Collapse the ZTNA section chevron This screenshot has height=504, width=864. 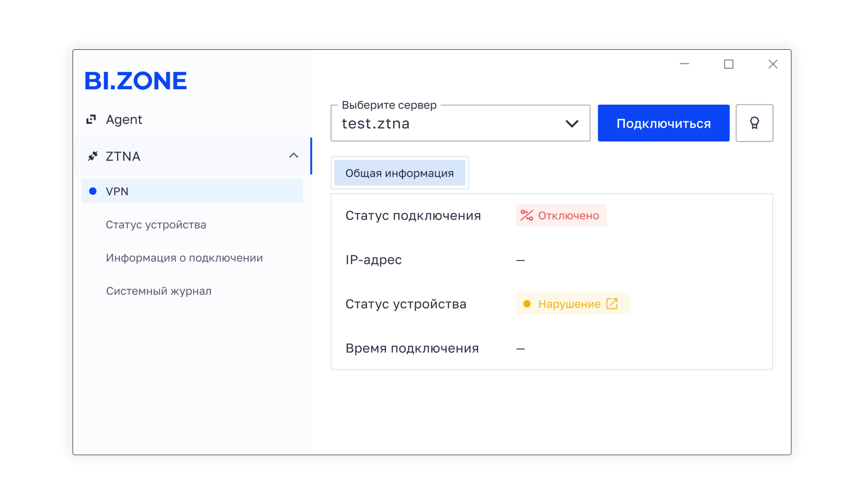point(293,156)
